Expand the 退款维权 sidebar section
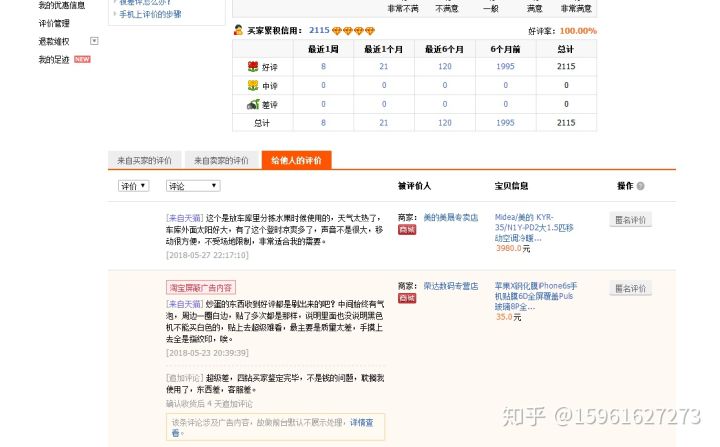This screenshot has height=447, width=720. [x=94, y=41]
